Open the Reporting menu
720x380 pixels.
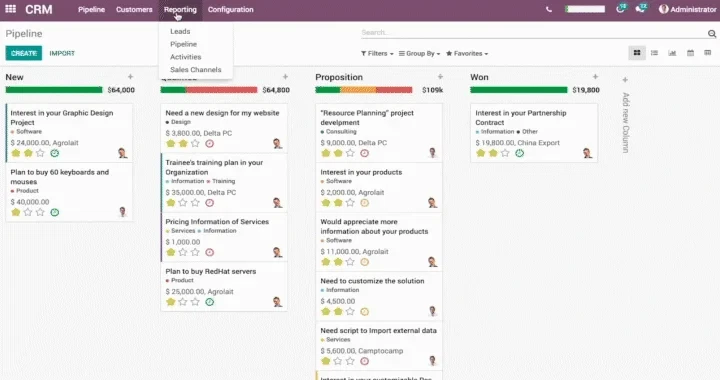(x=180, y=9)
